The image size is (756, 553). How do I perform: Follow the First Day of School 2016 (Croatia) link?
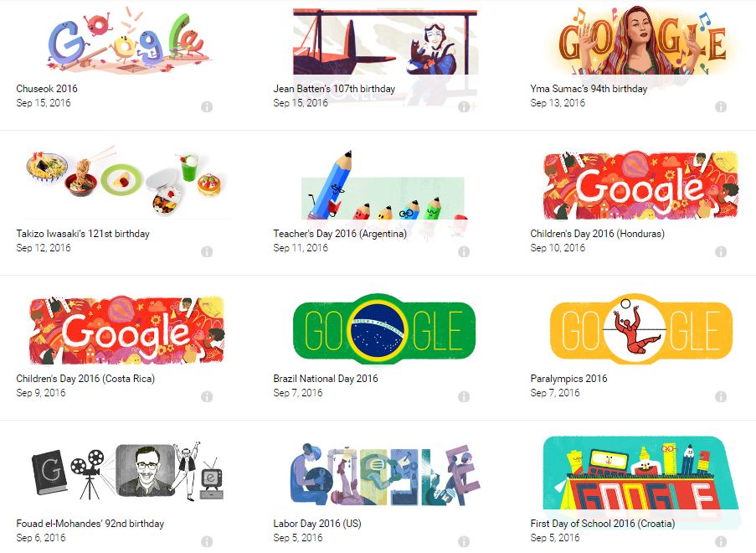tap(603, 524)
